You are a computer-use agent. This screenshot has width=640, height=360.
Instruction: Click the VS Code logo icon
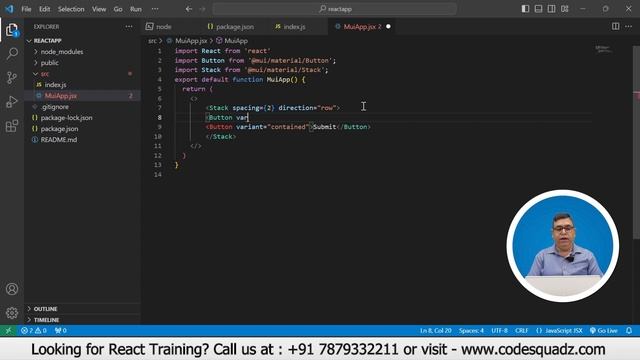tap(9, 9)
